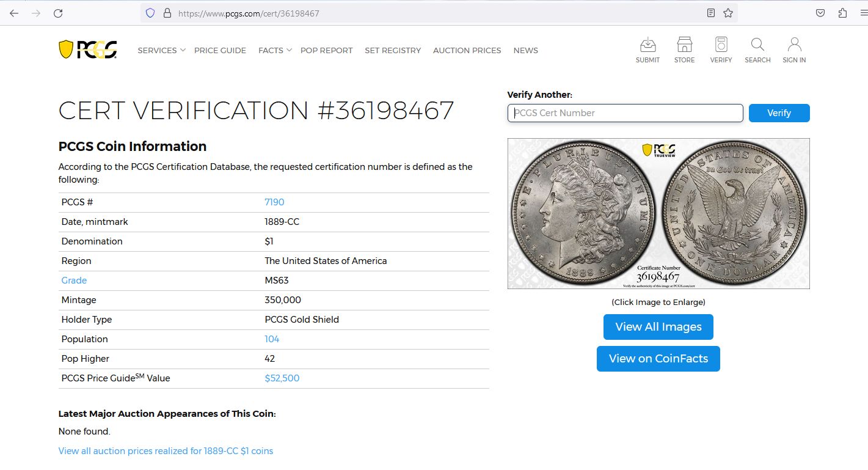Image resolution: width=868 pixels, height=470 pixels.
Task: Open tracking protection shield icon in address bar
Action: pyautogui.click(x=150, y=13)
